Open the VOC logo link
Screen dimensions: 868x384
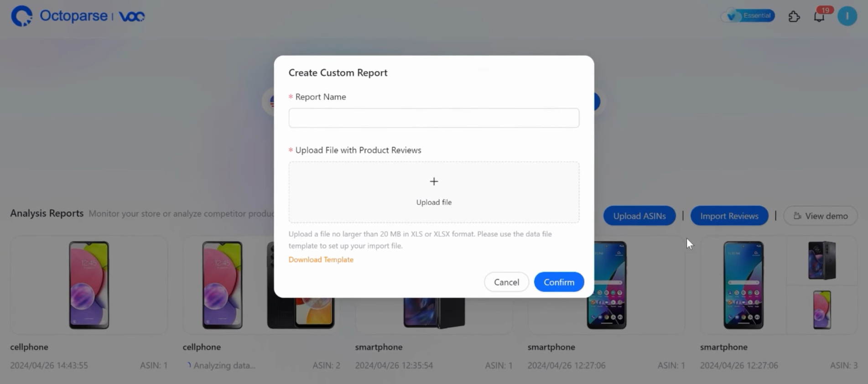click(x=132, y=16)
